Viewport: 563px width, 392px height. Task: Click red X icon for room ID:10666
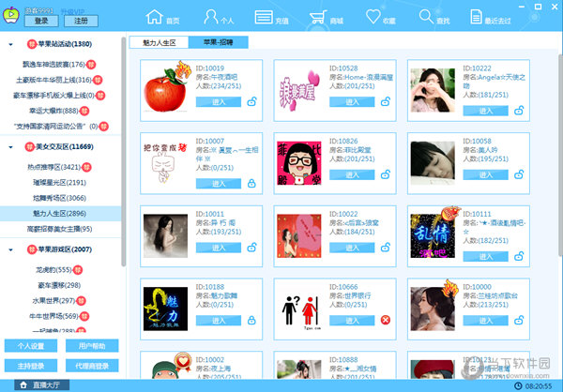click(x=386, y=320)
